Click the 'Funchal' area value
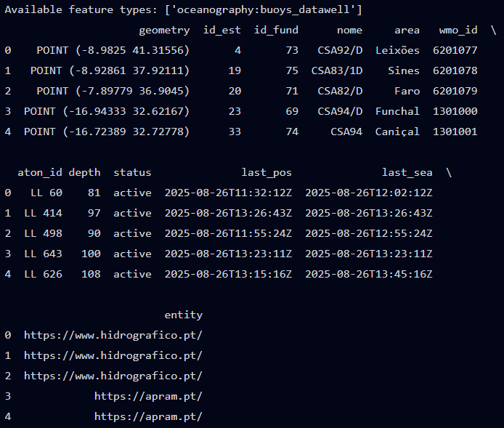 pyautogui.click(x=397, y=111)
